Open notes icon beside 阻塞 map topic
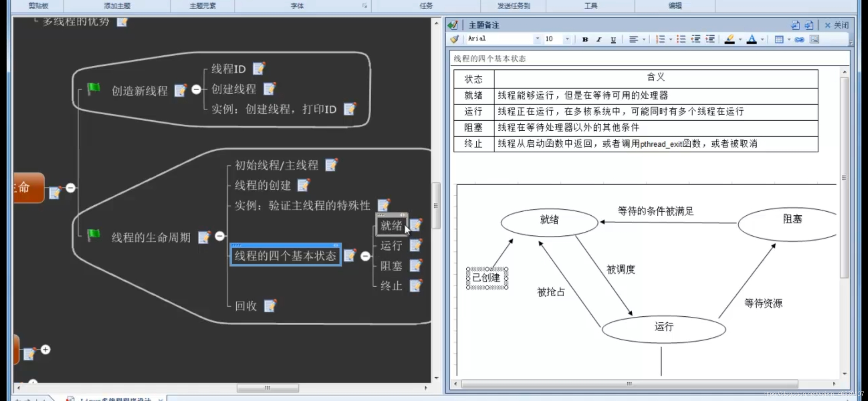The width and height of the screenshot is (868, 401). (x=416, y=265)
